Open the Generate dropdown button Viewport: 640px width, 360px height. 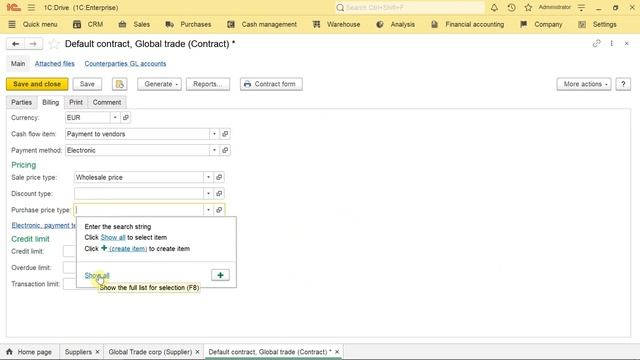point(159,84)
